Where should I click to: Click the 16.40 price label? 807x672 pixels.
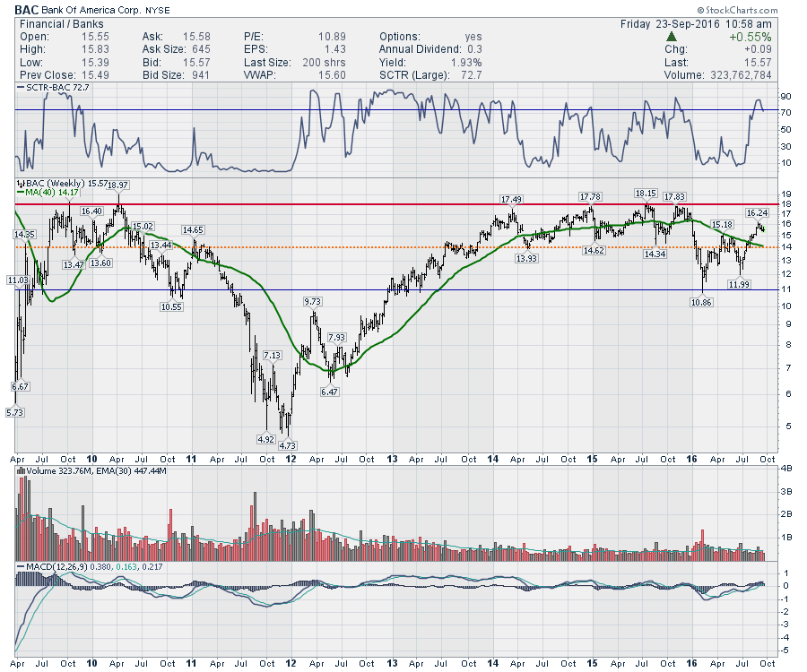point(91,211)
